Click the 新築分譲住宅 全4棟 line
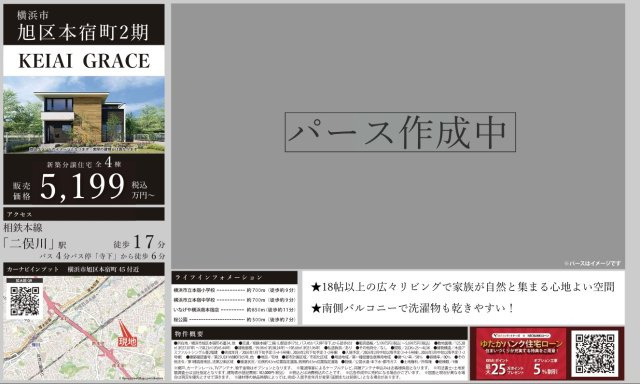This screenshot has width=640, height=384. 84,164
